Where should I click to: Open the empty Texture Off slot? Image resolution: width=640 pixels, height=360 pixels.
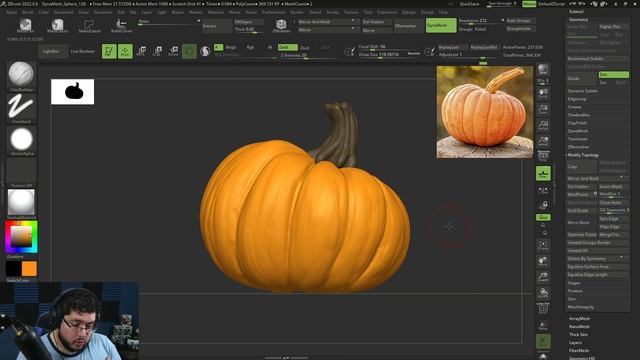click(x=21, y=172)
